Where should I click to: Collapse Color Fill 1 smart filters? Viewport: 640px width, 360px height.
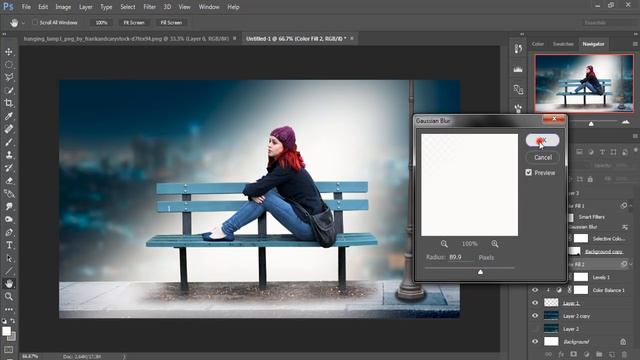(631, 206)
